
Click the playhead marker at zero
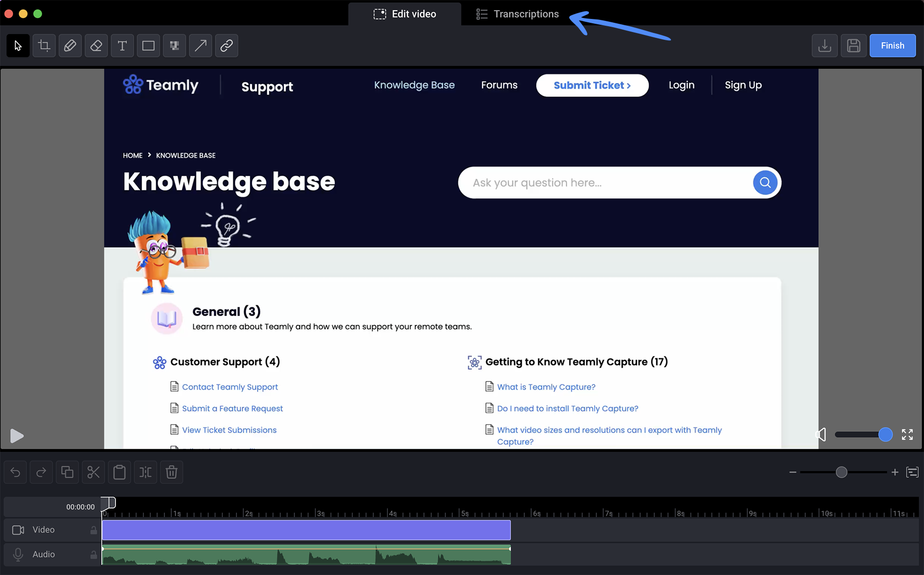108,503
